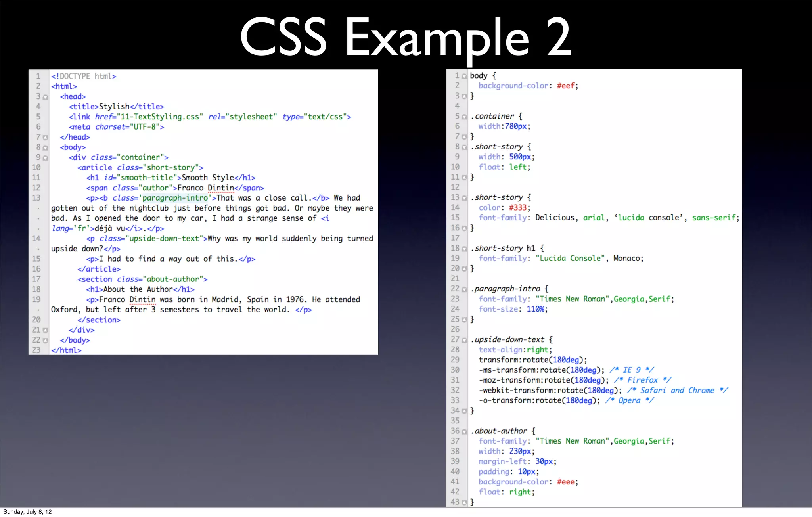Toggle the closing brace fold marker on CSS line 7

tap(464, 137)
